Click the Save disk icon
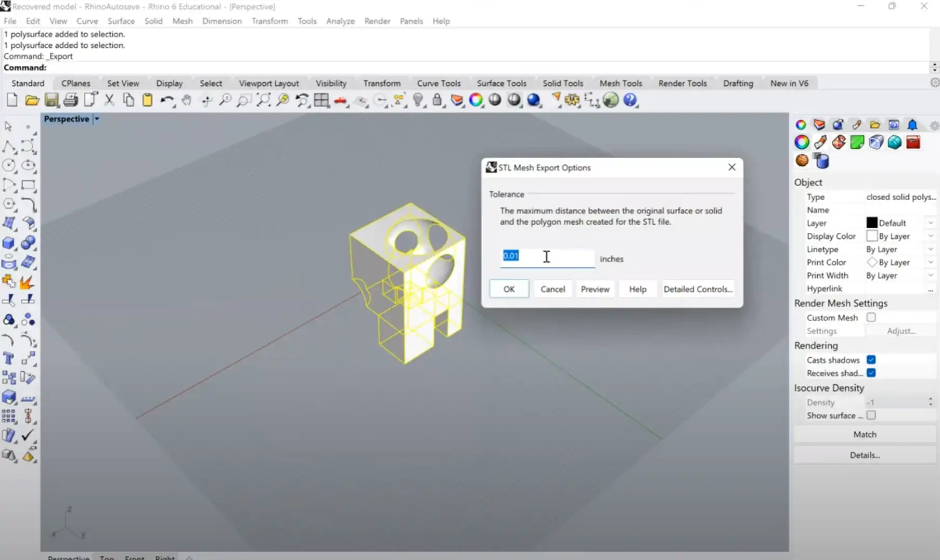 tap(51, 100)
